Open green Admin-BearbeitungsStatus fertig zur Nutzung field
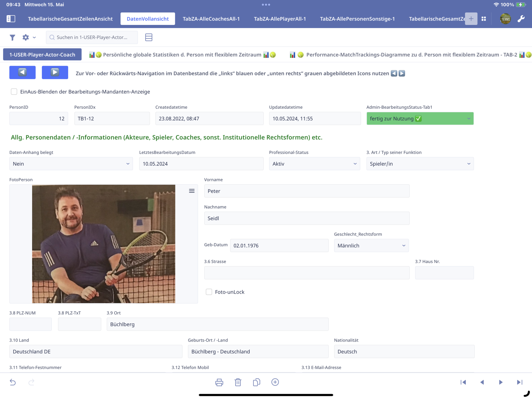The image size is (532, 399). pos(420,118)
